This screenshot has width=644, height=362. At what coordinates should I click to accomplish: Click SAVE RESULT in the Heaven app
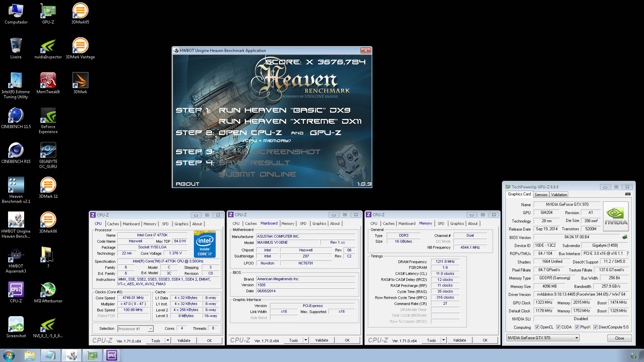point(254,163)
